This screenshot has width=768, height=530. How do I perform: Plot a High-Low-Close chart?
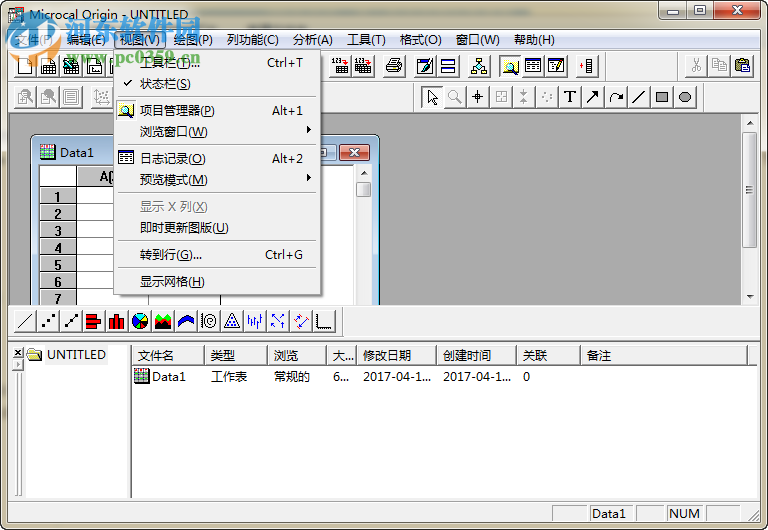click(255, 321)
